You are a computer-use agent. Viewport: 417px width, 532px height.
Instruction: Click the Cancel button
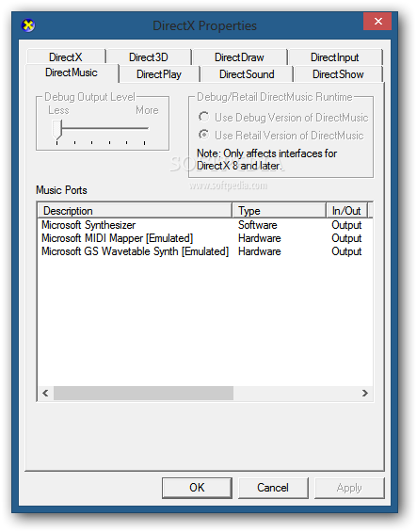[x=273, y=488]
